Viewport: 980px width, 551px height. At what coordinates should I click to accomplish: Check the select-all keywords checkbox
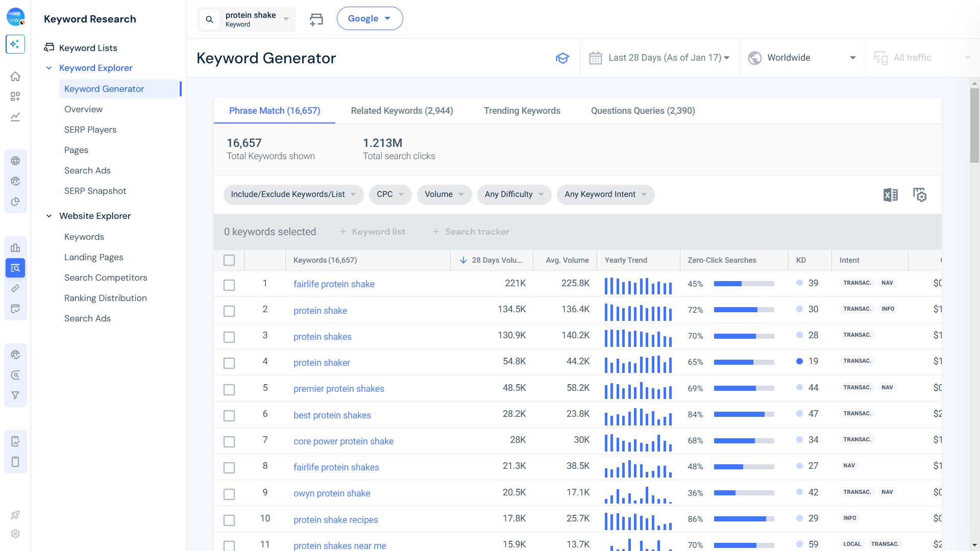[229, 260]
